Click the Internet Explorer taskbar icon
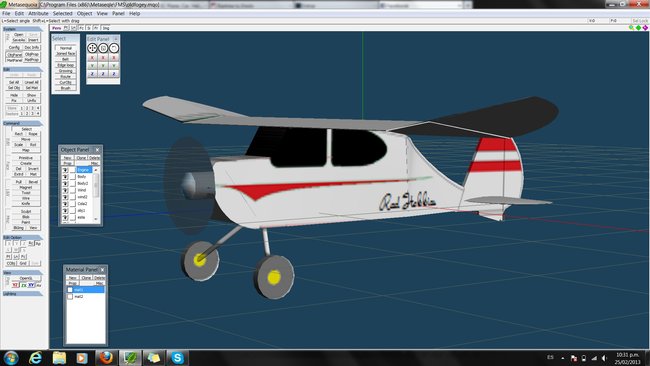 [x=36, y=357]
